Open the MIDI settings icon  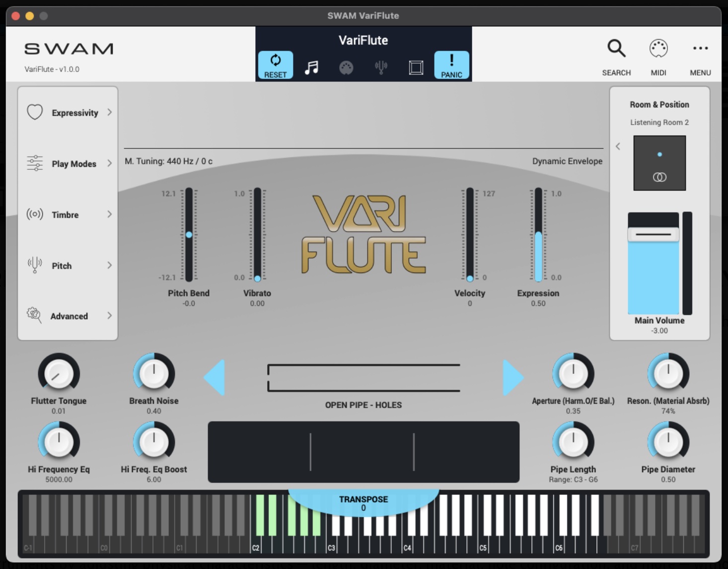pyautogui.click(x=658, y=49)
